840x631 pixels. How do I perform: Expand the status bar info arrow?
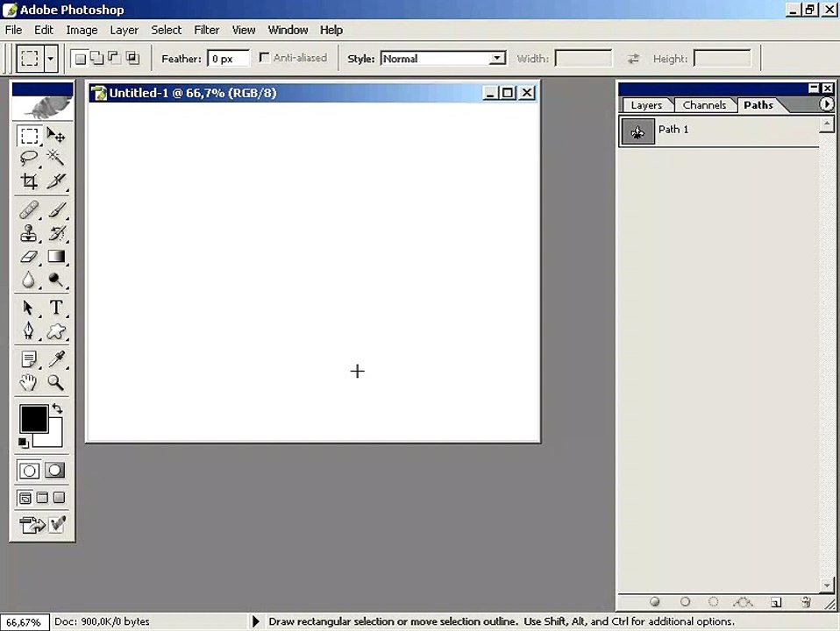pos(255,621)
